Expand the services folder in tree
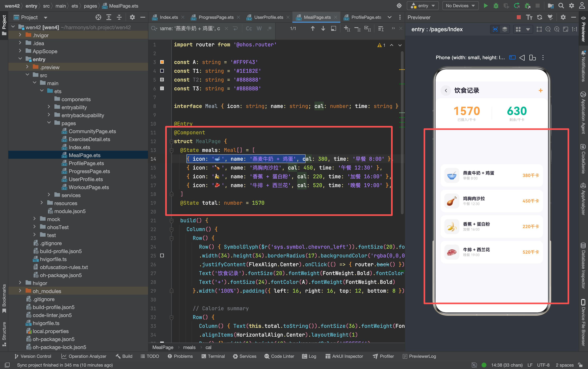The height and width of the screenshot is (369, 588). coord(49,195)
